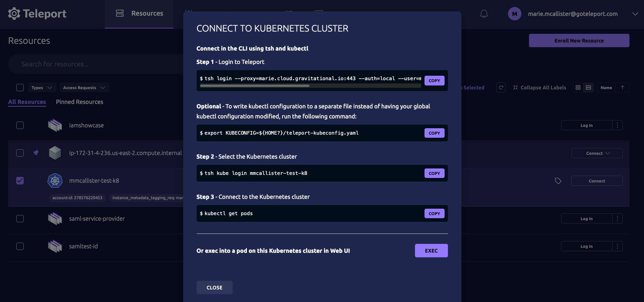Toggle the checkbox next to iamshowcase
644x302 pixels.
20,125
